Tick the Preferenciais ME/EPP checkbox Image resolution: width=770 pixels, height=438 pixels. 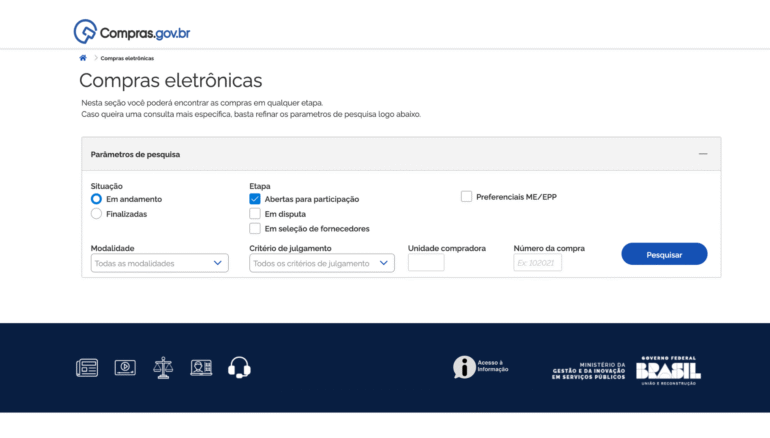tap(467, 197)
